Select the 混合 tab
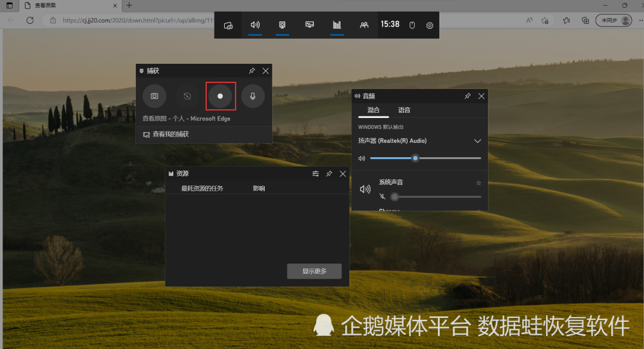644x349 pixels. pos(374,110)
